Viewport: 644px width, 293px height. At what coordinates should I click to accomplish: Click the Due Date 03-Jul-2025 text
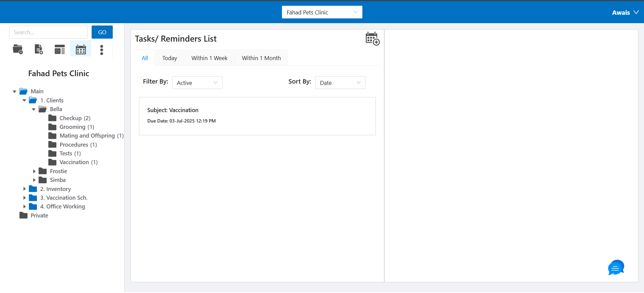(182, 121)
